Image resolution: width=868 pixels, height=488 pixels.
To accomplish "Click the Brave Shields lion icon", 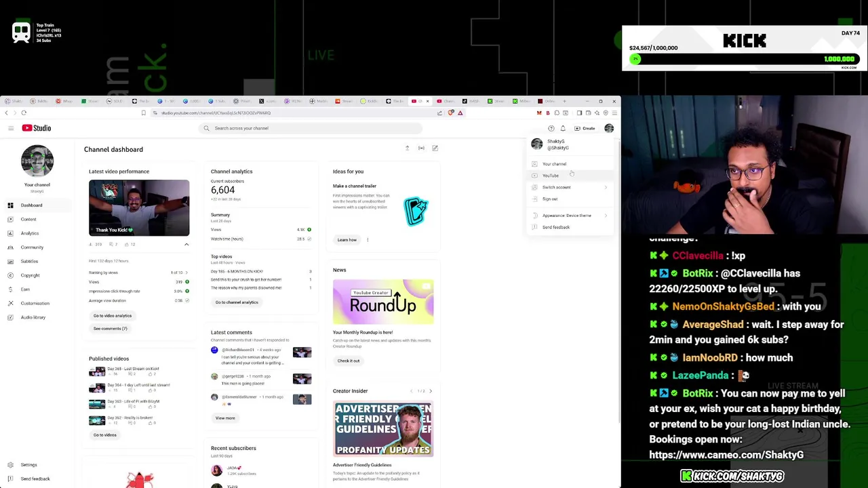I will click(451, 113).
